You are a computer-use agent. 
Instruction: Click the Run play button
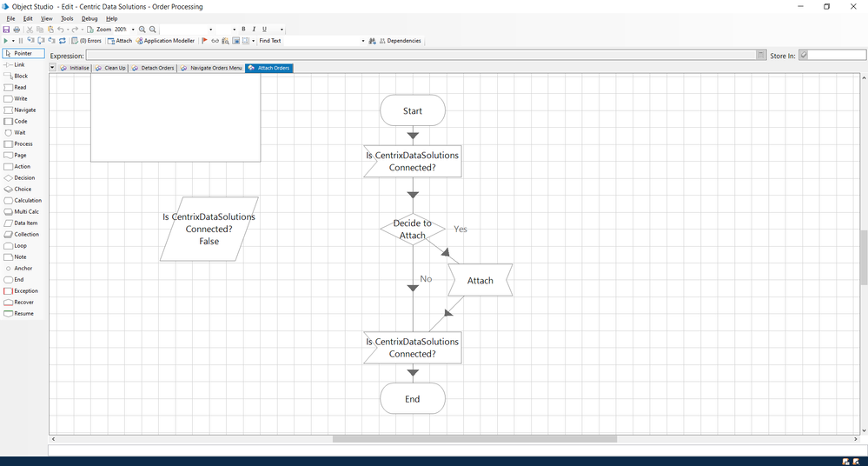[6, 41]
